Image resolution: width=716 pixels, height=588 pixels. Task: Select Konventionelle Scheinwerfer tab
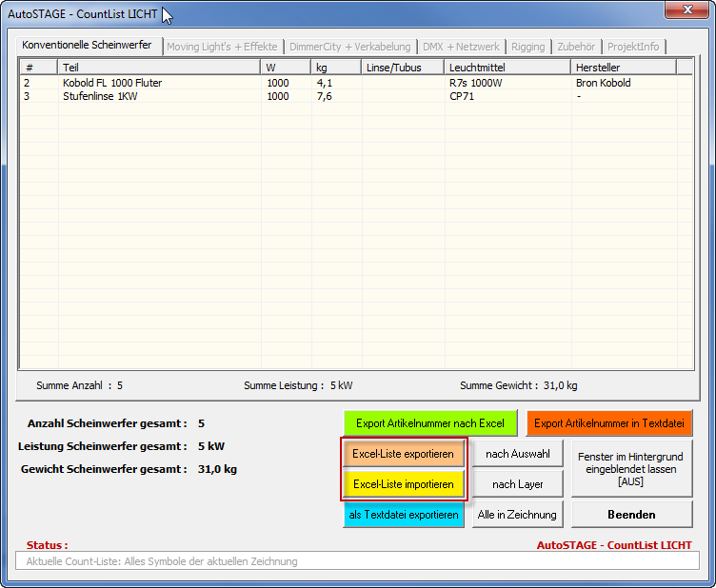coord(87,45)
